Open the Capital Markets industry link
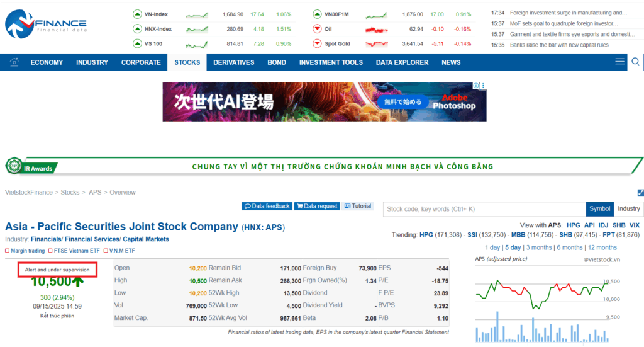The image size is (644, 347). coord(146,239)
